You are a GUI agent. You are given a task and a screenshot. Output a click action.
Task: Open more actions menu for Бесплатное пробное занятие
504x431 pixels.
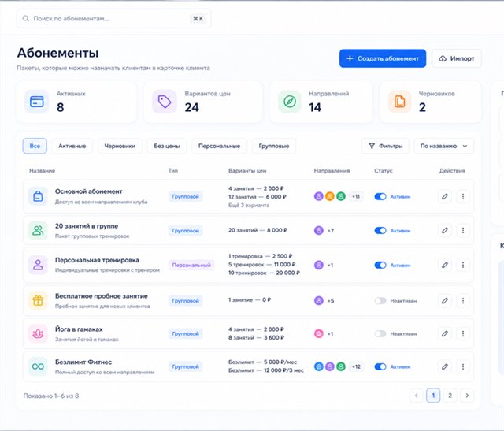click(x=463, y=301)
